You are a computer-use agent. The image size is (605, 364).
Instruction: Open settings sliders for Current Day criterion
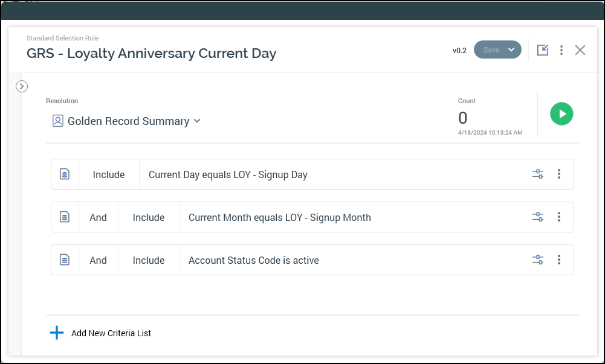537,174
